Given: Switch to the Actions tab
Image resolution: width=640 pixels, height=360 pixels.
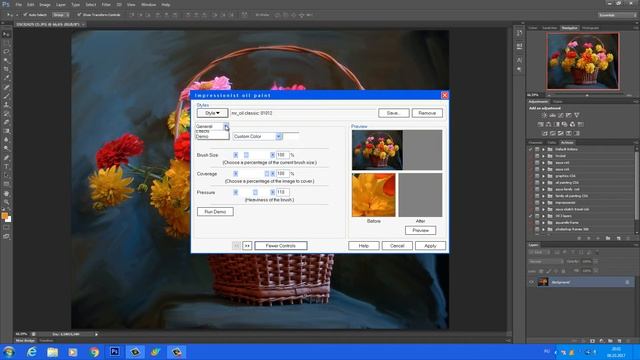Looking at the screenshot, I should (567, 142).
